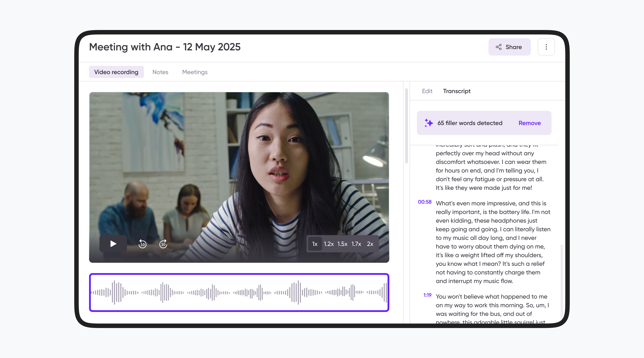Set playback speed to 1.5x
Screen dimensions: 644x358
(x=342, y=244)
